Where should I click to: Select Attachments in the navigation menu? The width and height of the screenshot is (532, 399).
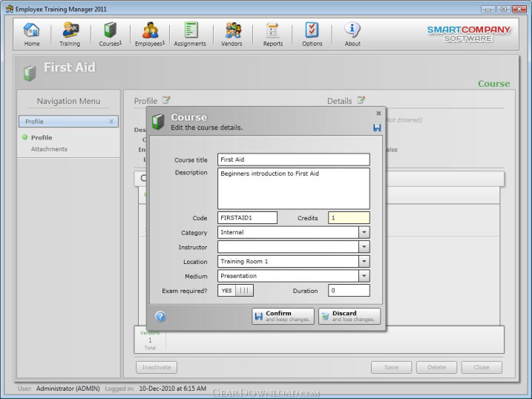[49, 149]
